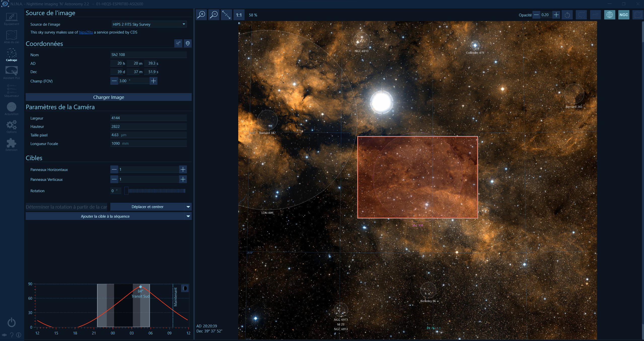Toggle the NGC object annotations button
This screenshot has height=341, width=644.
point(624,15)
